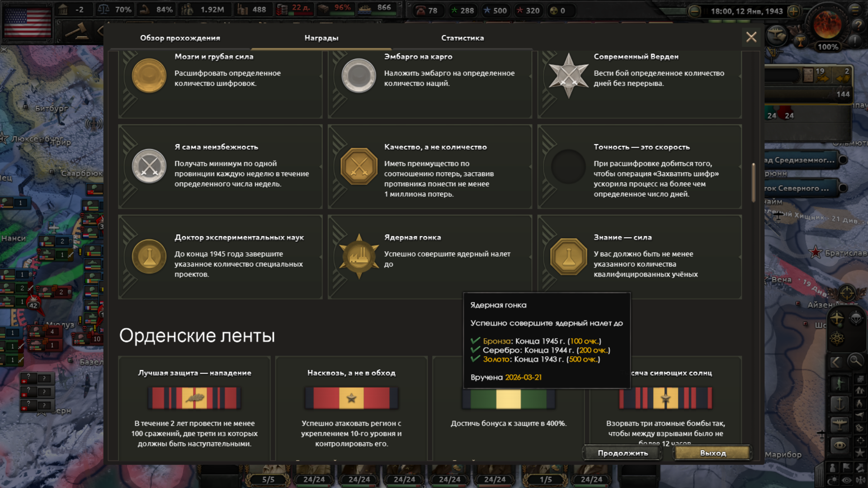Toggle the North Sea theater circle selector
The width and height of the screenshot is (868, 488).
pos(843,188)
